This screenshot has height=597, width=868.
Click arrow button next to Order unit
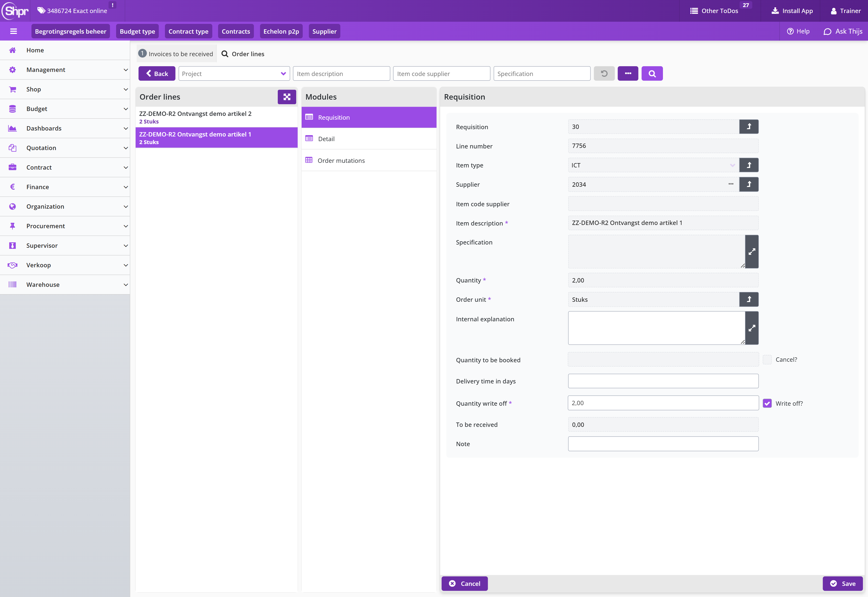coord(749,300)
